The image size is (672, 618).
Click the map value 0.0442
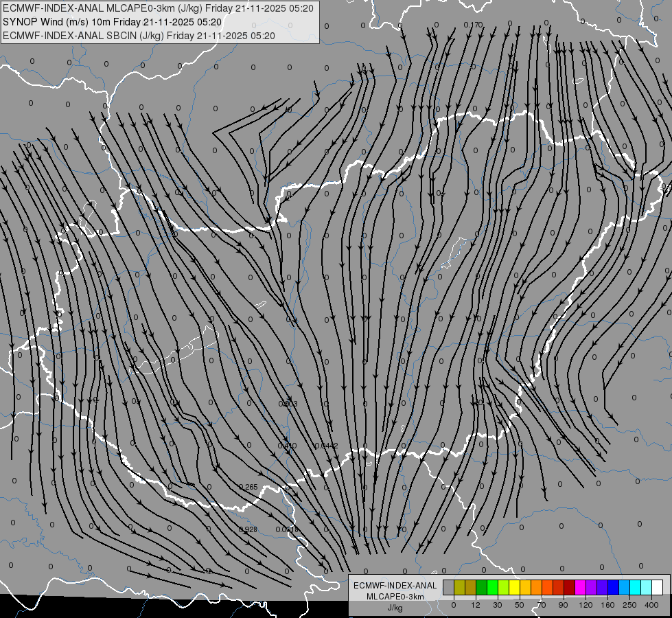pyautogui.click(x=326, y=446)
